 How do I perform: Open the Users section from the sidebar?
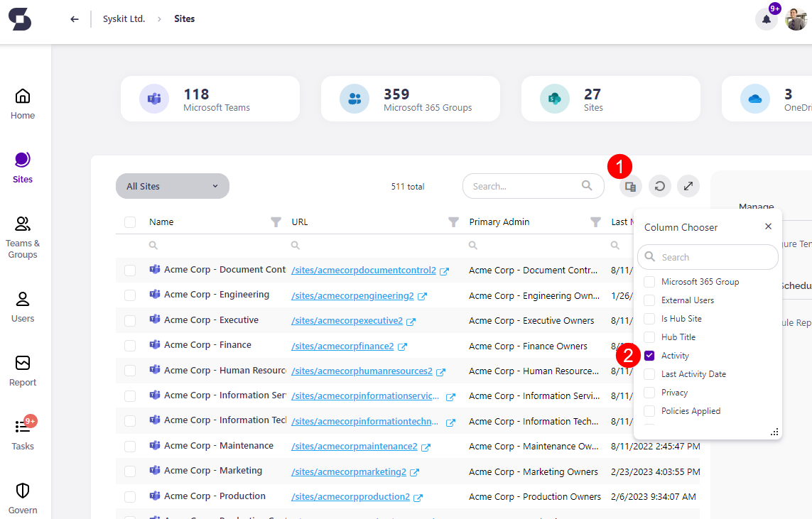tap(22, 305)
